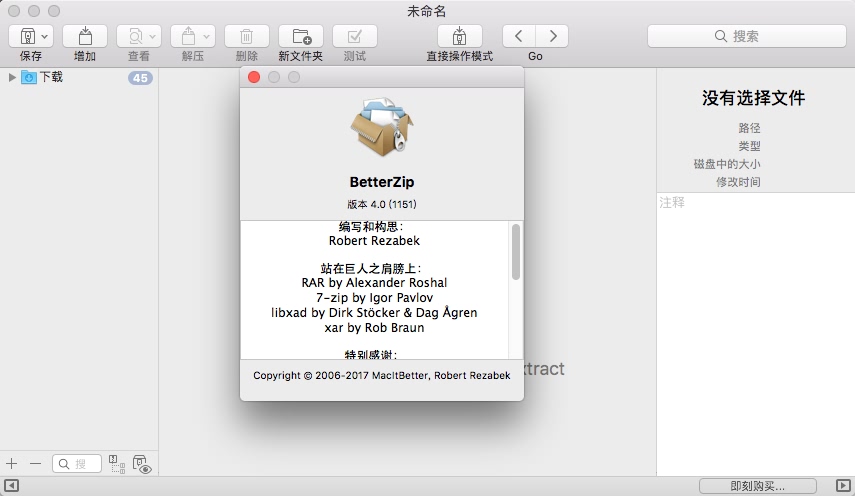Image resolution: width=855 pixels, height=496 pixels.
Task: Click the 类型 label in info panel
Action: point(749,146)
